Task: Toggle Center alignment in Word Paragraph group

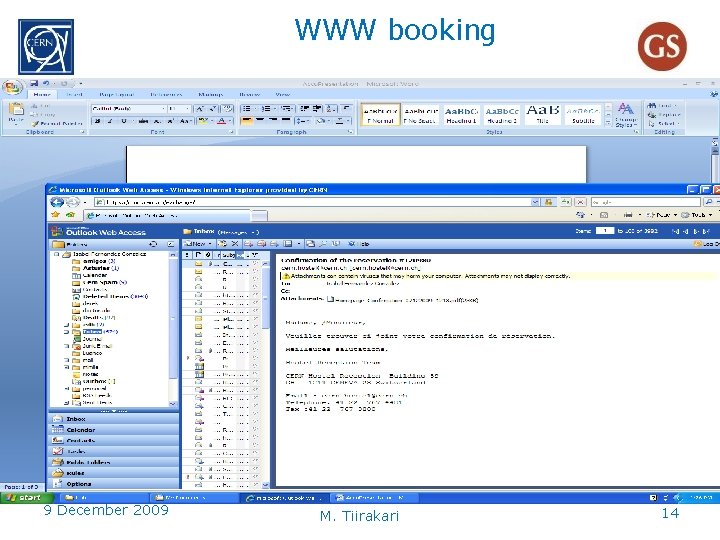Action: (x=260, y=121)
